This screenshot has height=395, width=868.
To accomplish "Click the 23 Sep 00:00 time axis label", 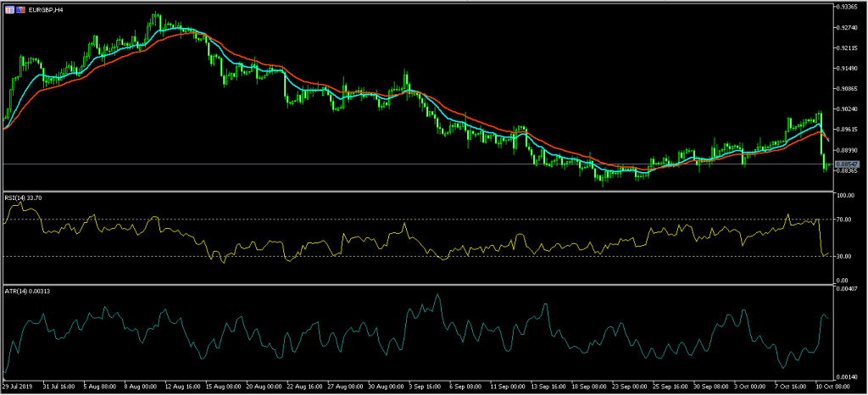I will (630, 387).
